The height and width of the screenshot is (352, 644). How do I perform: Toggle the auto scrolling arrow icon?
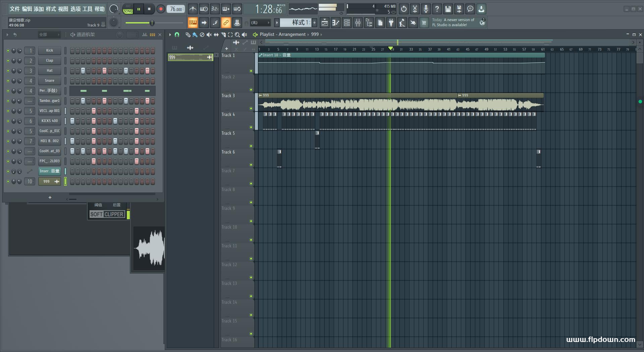point(204,23)
